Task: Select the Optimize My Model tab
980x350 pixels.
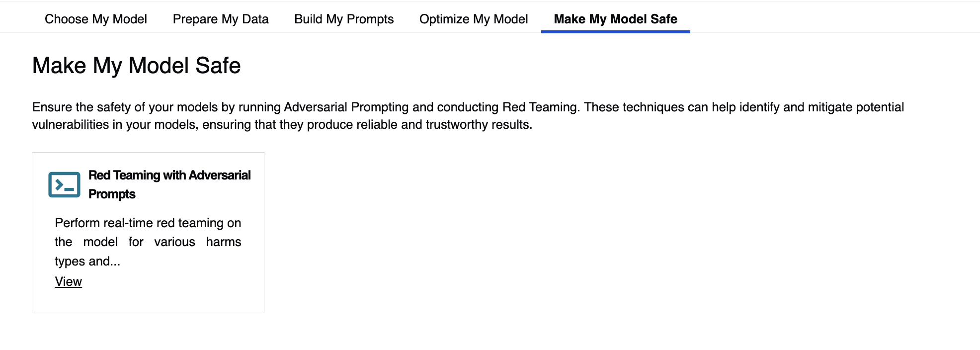Action: (474, 19)
